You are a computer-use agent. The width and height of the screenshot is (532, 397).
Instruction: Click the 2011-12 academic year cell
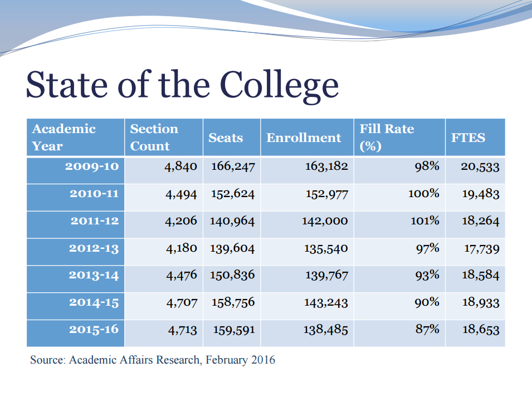click(76, 225)
